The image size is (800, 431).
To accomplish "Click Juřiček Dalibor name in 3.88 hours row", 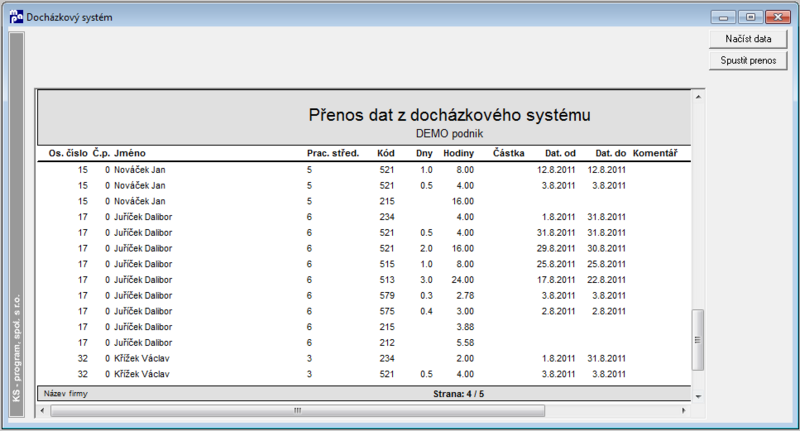I will coord(143,327).
